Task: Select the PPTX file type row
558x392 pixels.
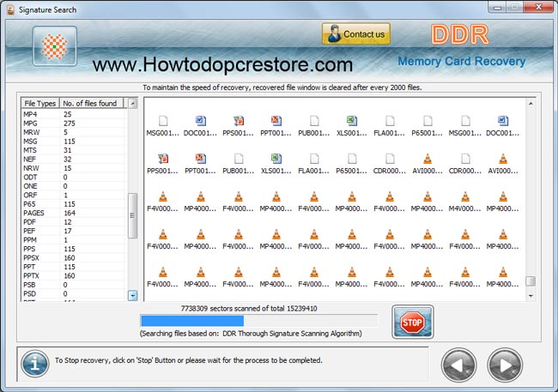Action: (73, 275)
